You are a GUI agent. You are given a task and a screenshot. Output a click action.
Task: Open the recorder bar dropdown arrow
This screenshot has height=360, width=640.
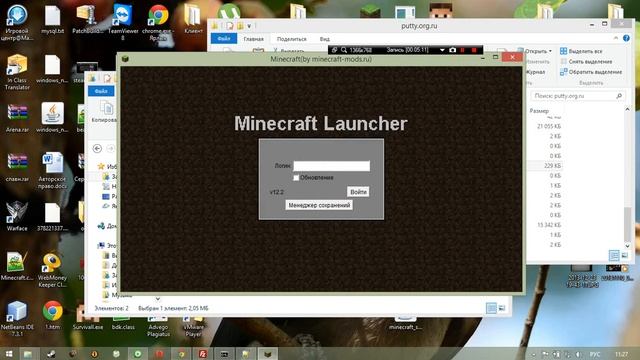point(442,50)
